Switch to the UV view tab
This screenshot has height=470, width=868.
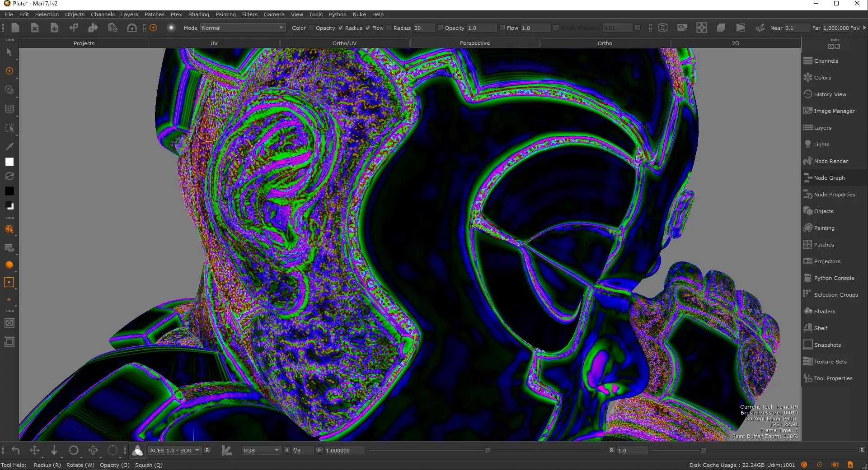click(x=214, y=43)
